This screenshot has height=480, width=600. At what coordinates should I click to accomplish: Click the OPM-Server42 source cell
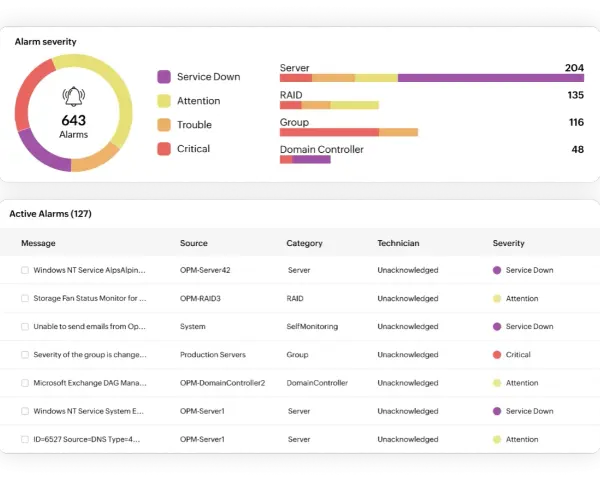[205, 270]
